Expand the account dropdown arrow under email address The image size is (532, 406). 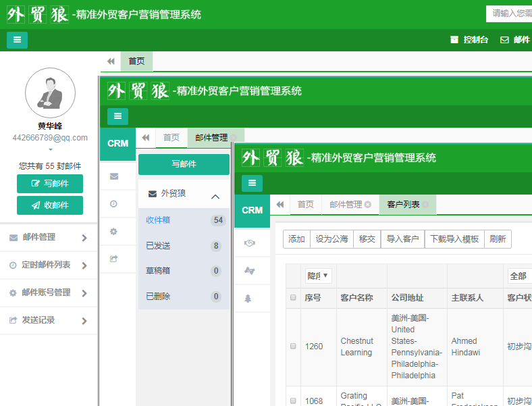pyautogui.click(x=51, y=149)
